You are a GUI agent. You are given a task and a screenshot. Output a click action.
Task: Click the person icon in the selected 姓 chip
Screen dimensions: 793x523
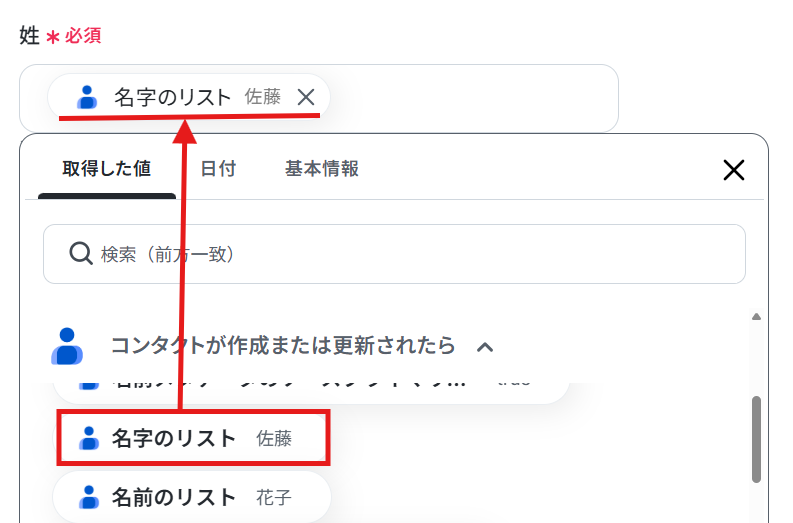pyautogui.click(x=87, y=97)
